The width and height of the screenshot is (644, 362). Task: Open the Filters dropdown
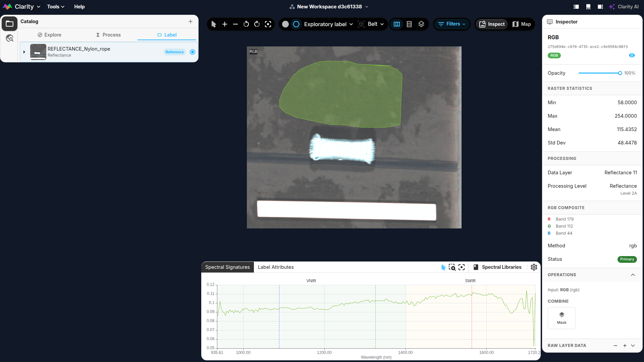(452, 24)
